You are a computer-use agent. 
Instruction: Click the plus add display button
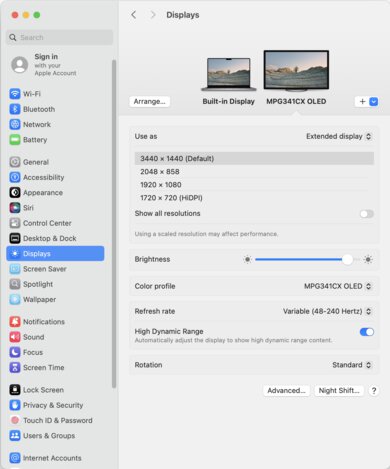click(x=362, y=102)
